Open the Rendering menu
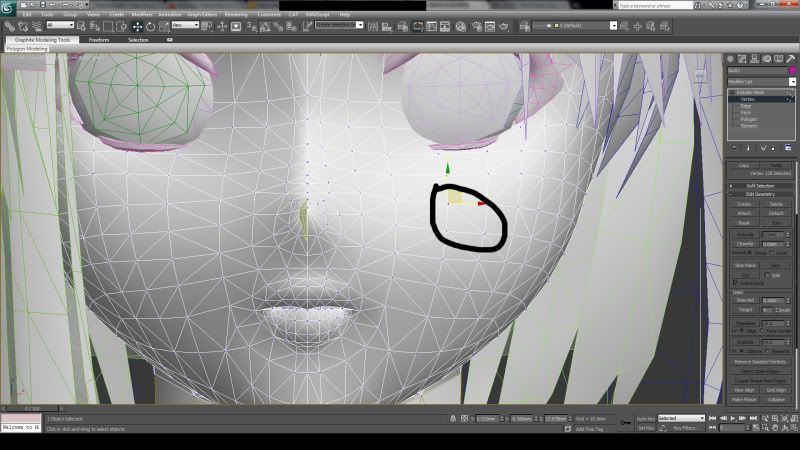The width and height of the screenshot is (800, 450). [236, 16]
